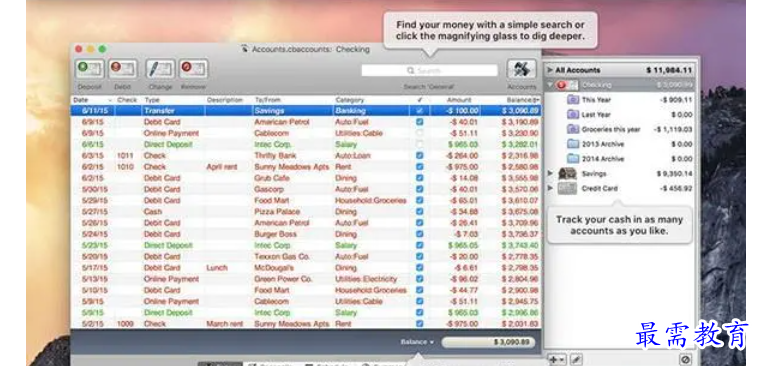Click the Last Year smart folder icon

click(x=573, y=114)
